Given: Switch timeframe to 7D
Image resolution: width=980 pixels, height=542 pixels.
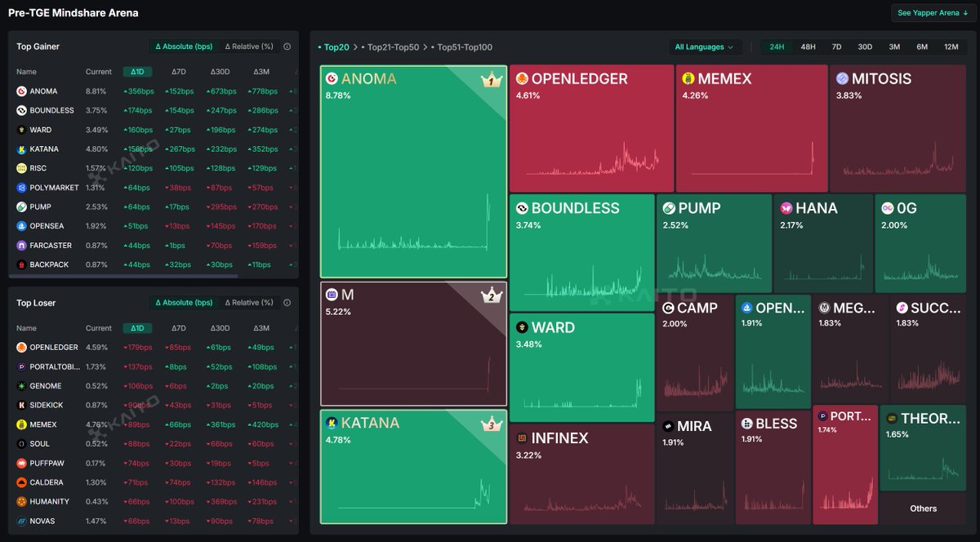Looking at the screenshot, I should [836, 47].
